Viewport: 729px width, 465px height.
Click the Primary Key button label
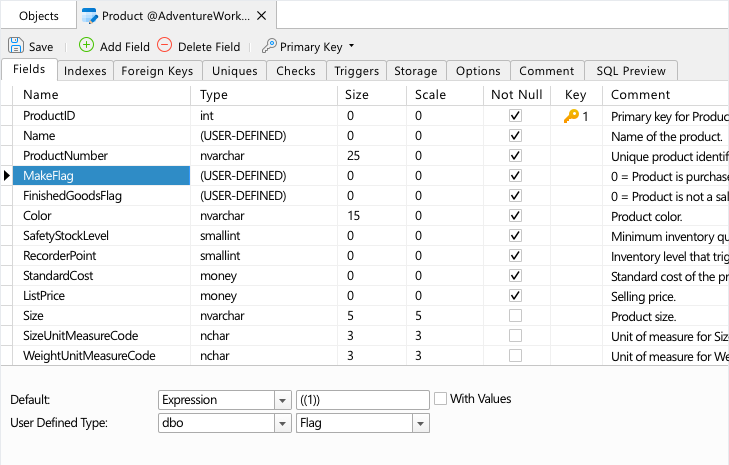coord(311,46)
